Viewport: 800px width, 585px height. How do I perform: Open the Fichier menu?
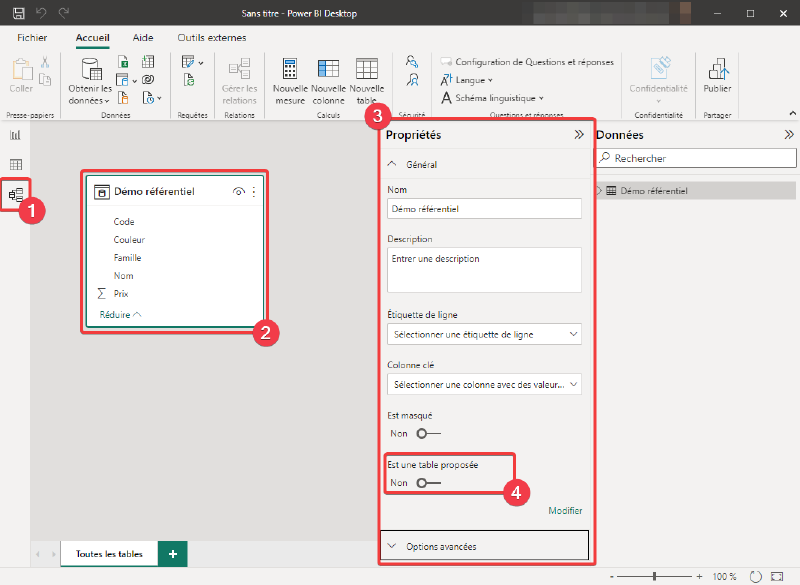tap(32, 38)
